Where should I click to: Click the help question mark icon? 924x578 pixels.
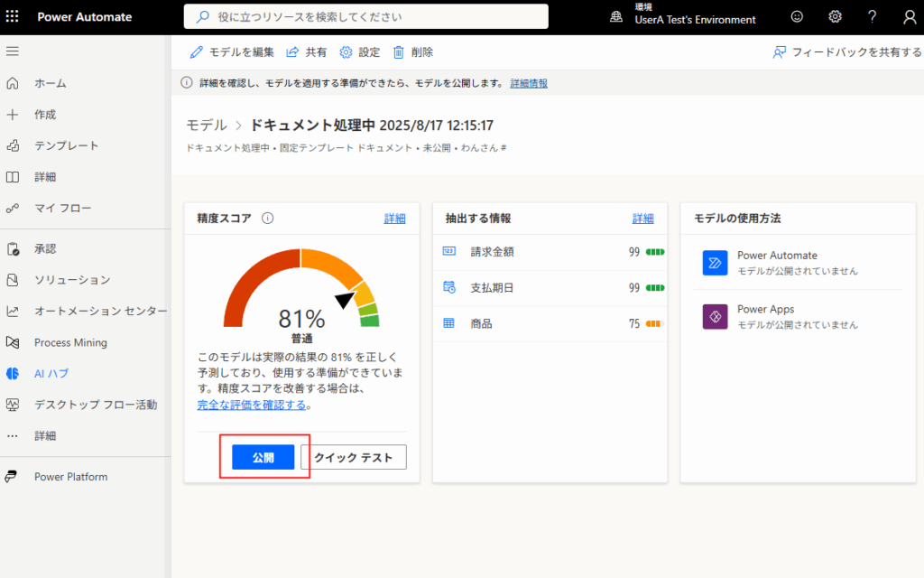pyautogui.click(x=873, y=16)
